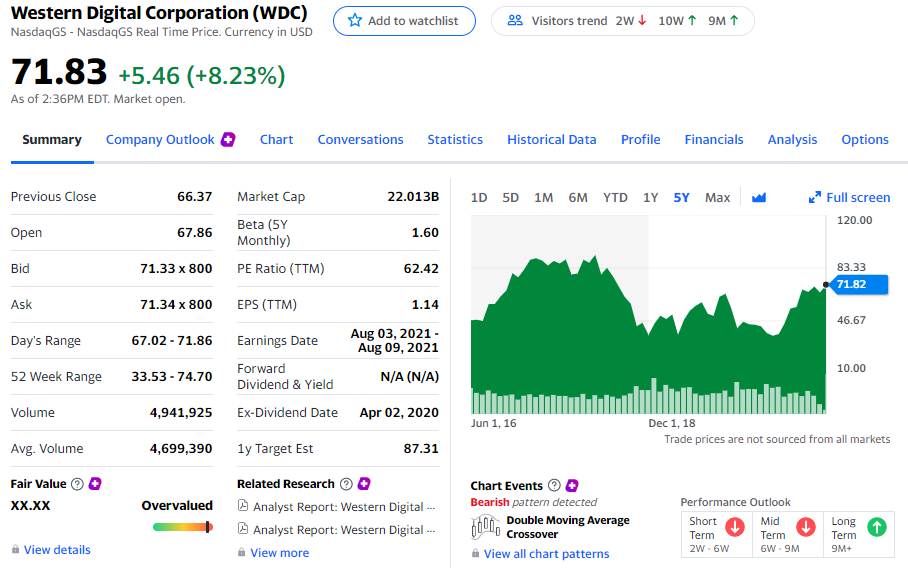The height and width of the screenshot is (568, 908).
Task: Open second Analyst Report: Western Digital link
Action: click(x=344, y=530)
